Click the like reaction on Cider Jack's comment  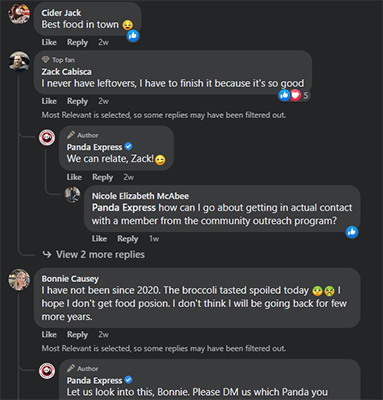[x=133, y=36]
